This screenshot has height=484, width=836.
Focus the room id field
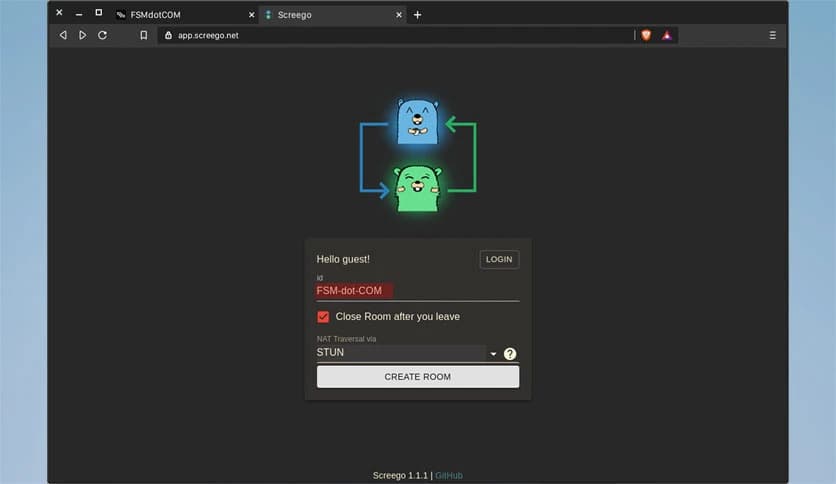coord(417,291)
